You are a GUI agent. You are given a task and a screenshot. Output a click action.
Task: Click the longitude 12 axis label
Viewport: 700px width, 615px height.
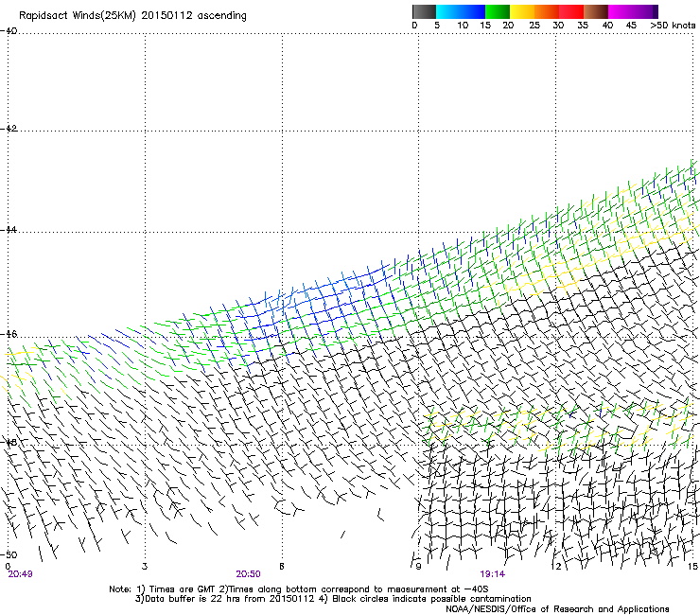[556, 567]
